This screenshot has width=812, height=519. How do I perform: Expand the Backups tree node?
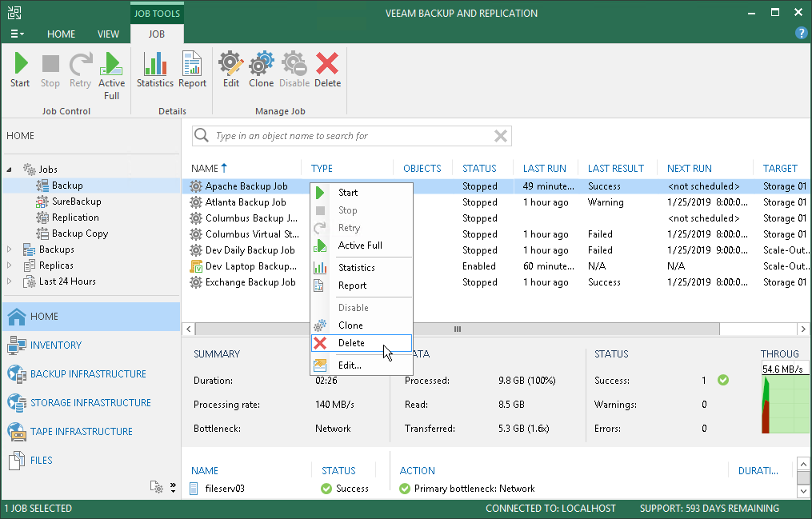pos(10,250)
